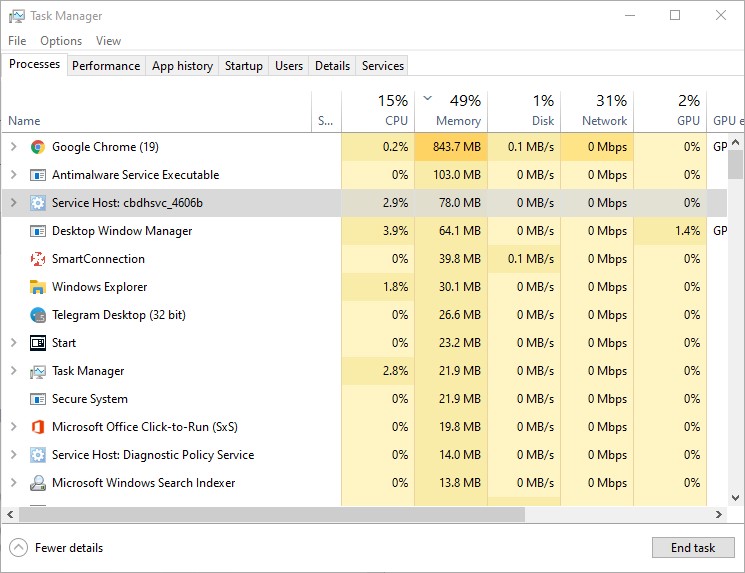
Task: Click the Desktop Window Manager icon
Action: click(38, 231)
